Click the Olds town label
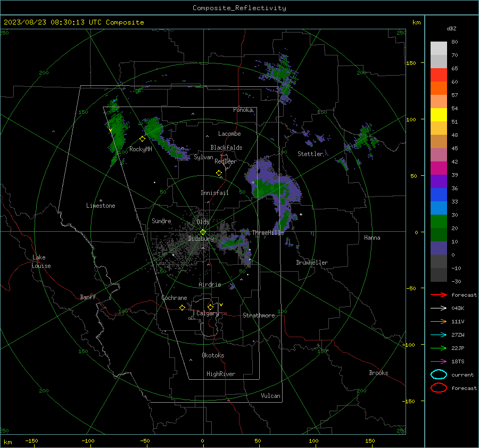479x448 pixels. [203, 222]
